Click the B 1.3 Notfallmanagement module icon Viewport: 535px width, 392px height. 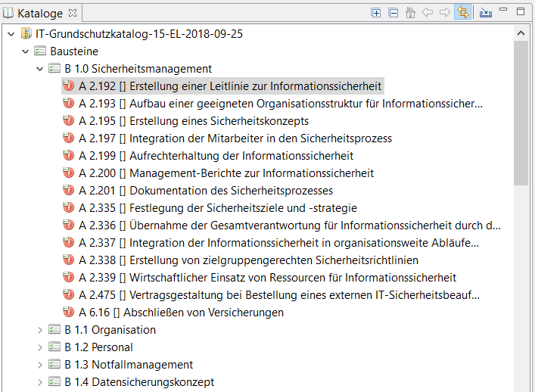(x=54, y=364)
